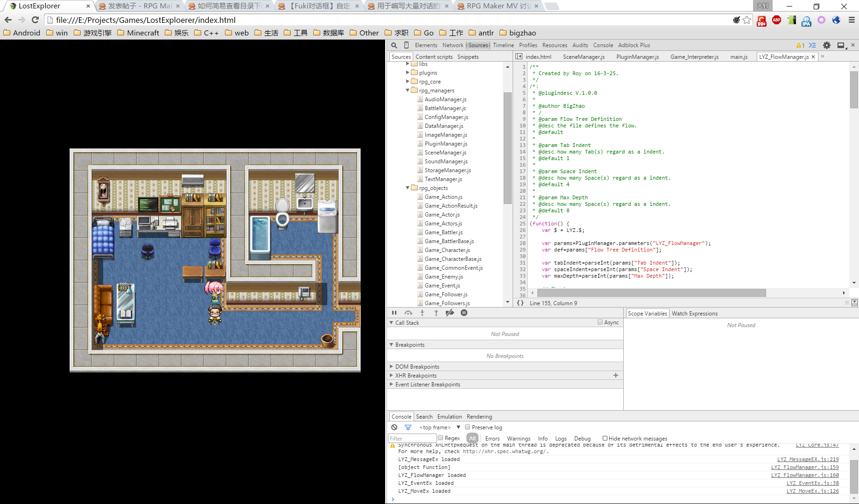Switch to the Network panel tab
Viewport: 859px width, 504px height.
click(x=453, y=45)
